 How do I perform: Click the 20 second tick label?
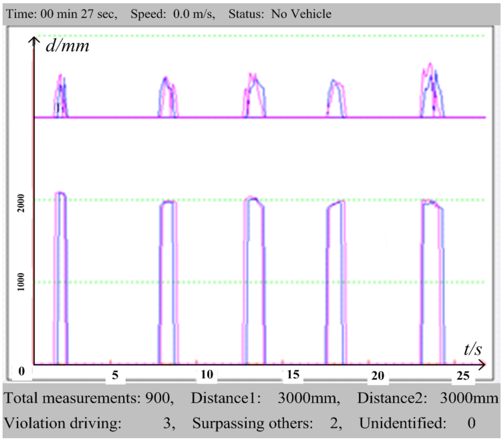[378, 376]
